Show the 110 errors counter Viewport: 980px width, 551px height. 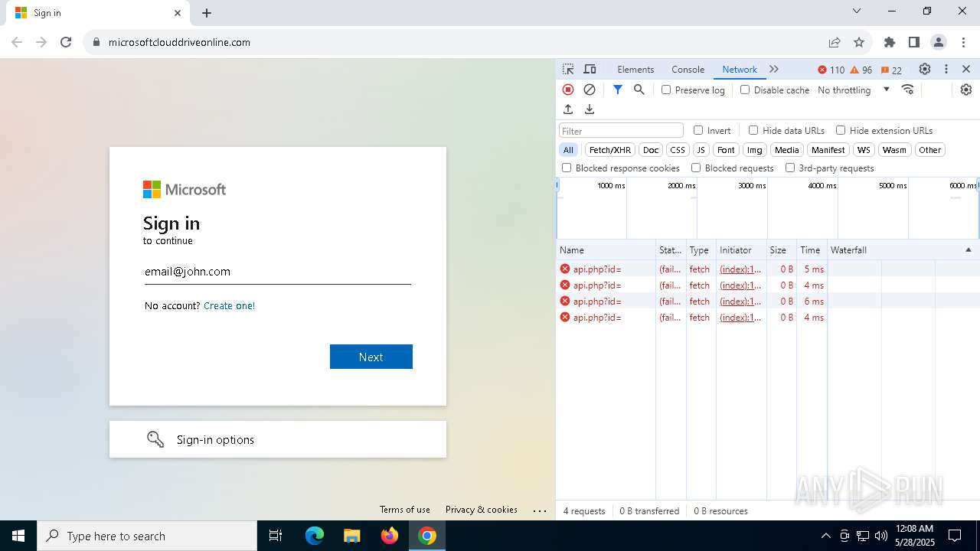(831, 70)
